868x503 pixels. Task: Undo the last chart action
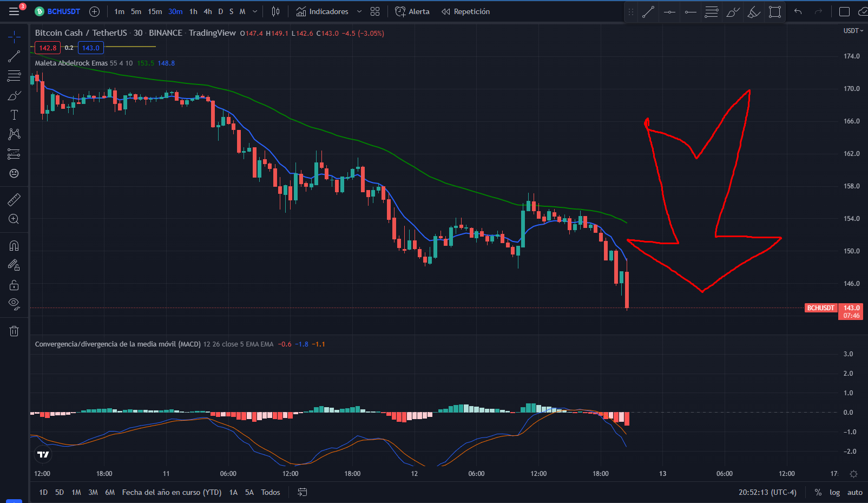(798, 11)
